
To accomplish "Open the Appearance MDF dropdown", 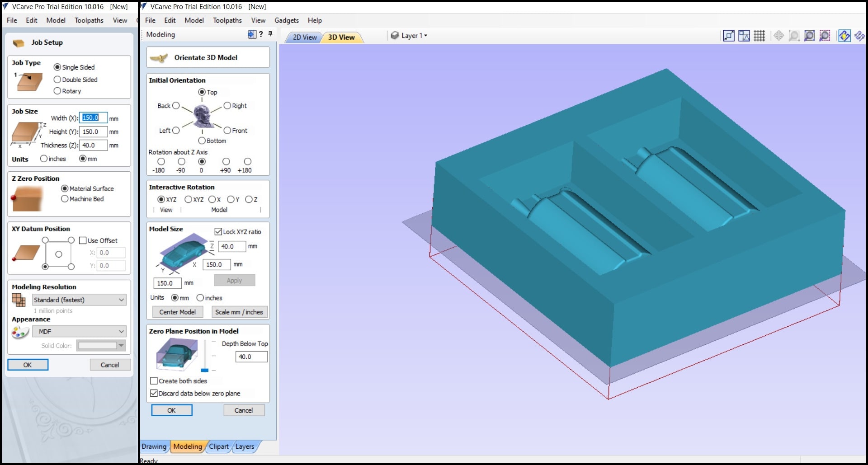I will (79, 331).
